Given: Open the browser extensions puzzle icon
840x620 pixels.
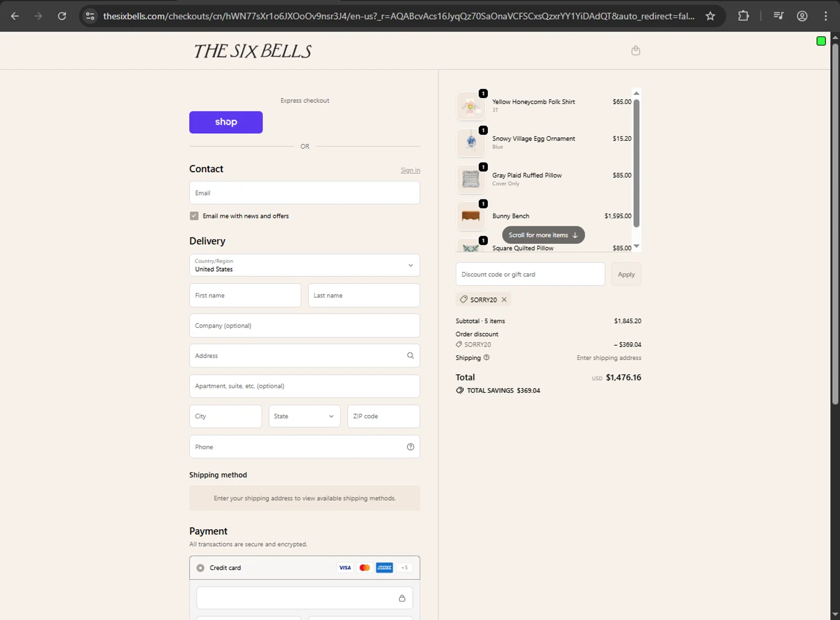Looking at the screenshot, I should pyautogui.click(x=743, y=16).
